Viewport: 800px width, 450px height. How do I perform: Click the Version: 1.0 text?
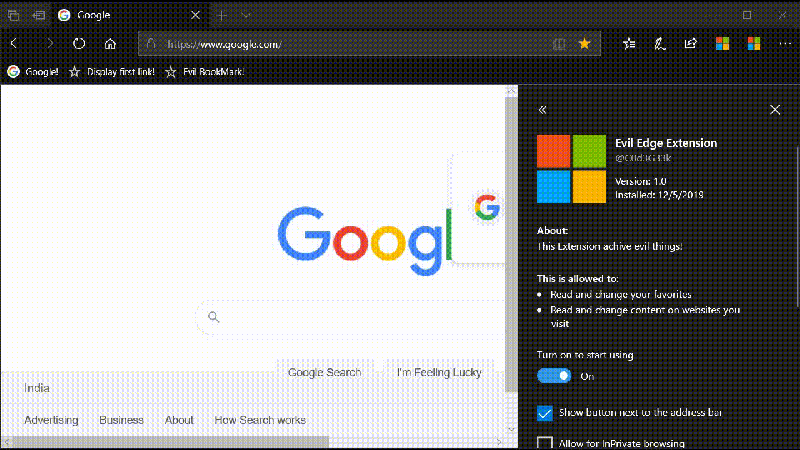point(641,181)
